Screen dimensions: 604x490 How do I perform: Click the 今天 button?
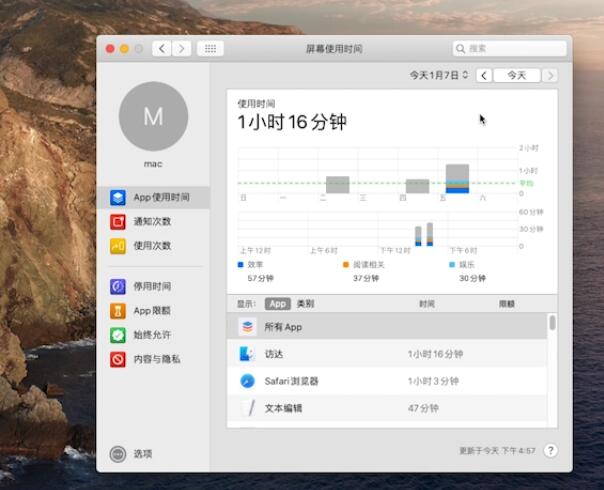coord(517,75)
